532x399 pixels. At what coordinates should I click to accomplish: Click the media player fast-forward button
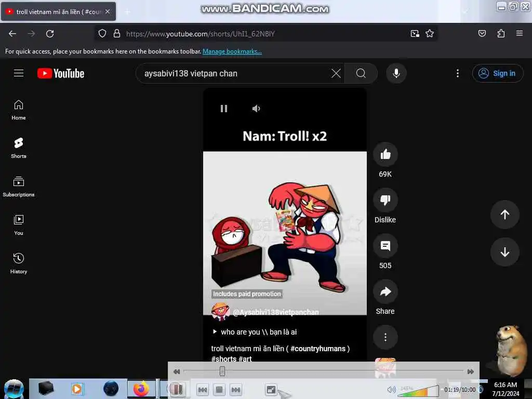[470, 371]
